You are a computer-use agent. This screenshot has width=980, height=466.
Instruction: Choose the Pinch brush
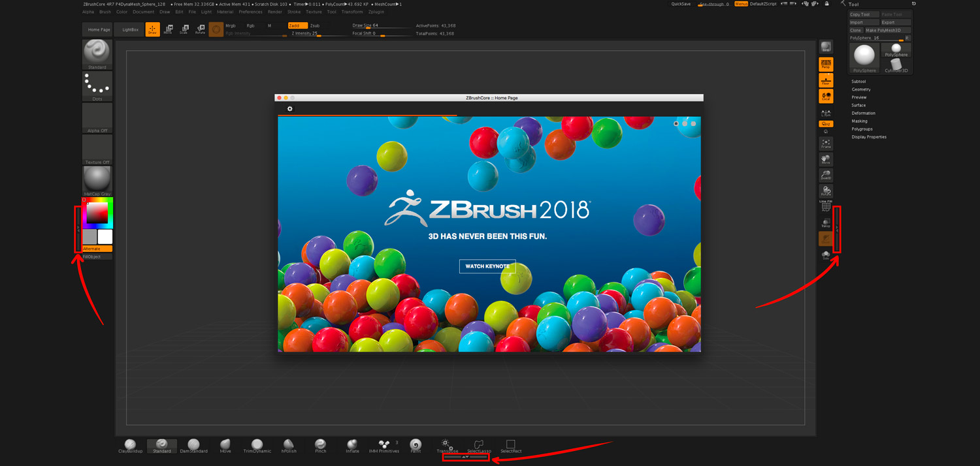click(321, 446)
